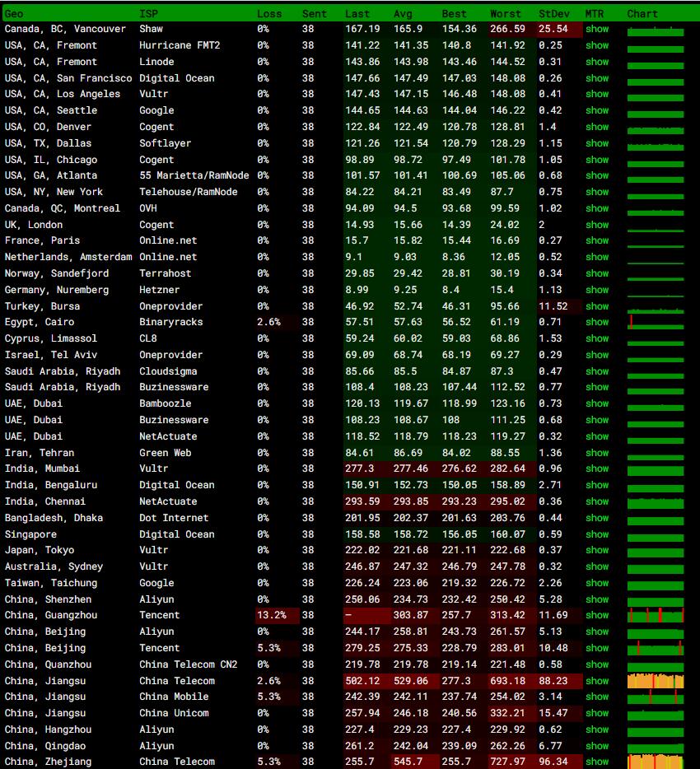Select the Bamboozle ISP cell
Viewport: 700px width, 769px height.
[166, 403]
